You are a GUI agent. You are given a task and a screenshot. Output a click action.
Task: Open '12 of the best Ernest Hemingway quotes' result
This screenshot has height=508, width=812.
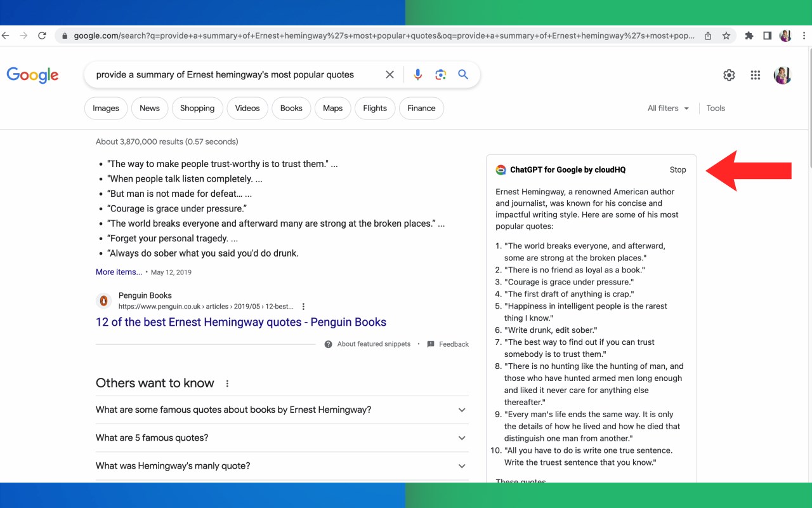point(241,322)
